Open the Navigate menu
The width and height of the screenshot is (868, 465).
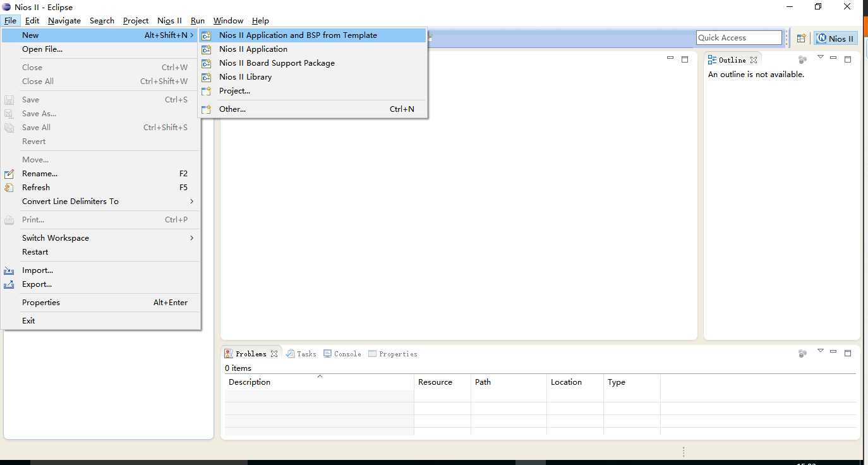tap(64, 21)
